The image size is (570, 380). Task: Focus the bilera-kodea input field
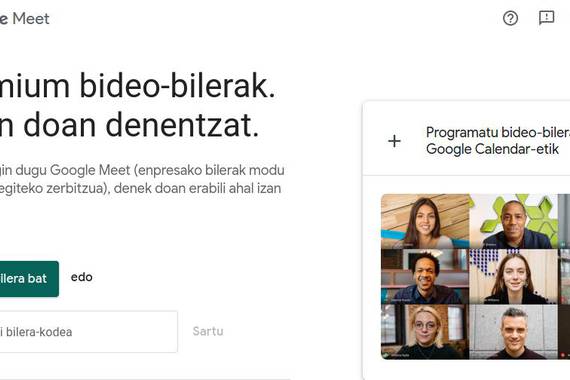tap(89, 332)
